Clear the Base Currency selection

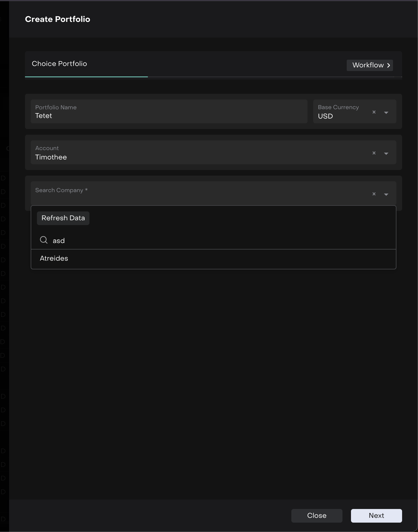[374, 112]
